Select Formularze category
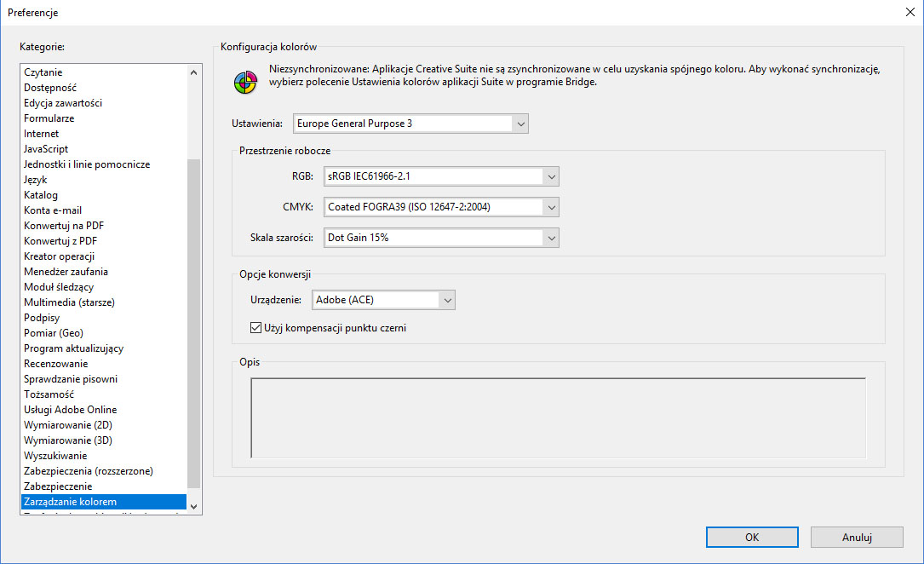The height and width of the screenshot is (564, 924). (x=104, y=118)
